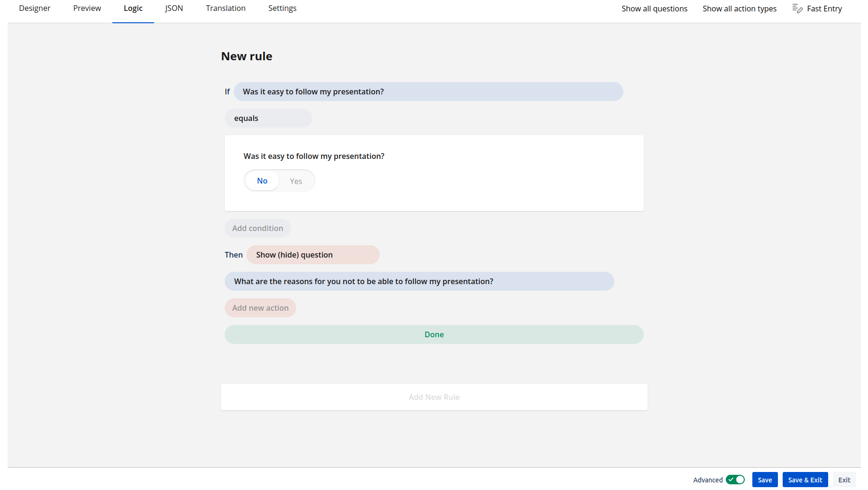Click the blue Save button
The image size is (868, 490).
[x=765, y=480]
